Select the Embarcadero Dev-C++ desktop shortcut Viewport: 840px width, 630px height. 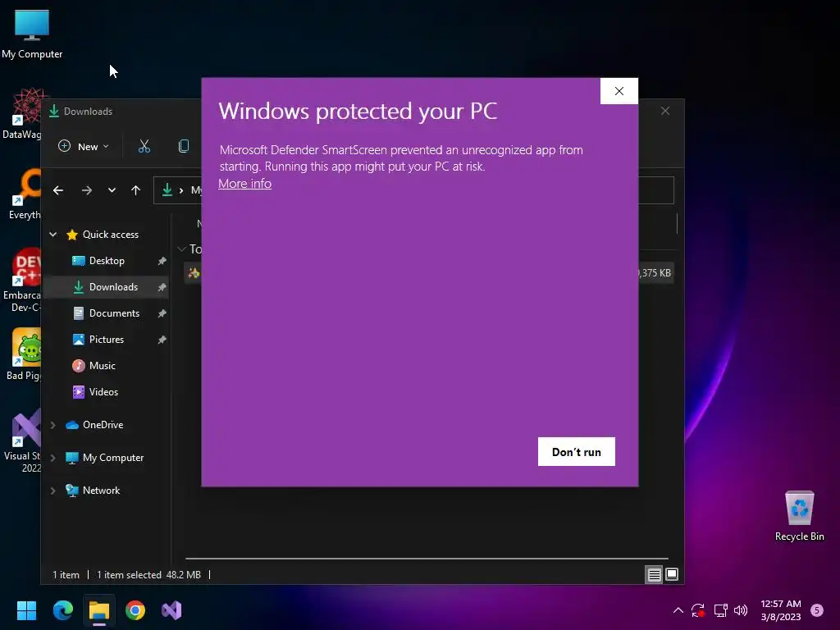[22, 280]
